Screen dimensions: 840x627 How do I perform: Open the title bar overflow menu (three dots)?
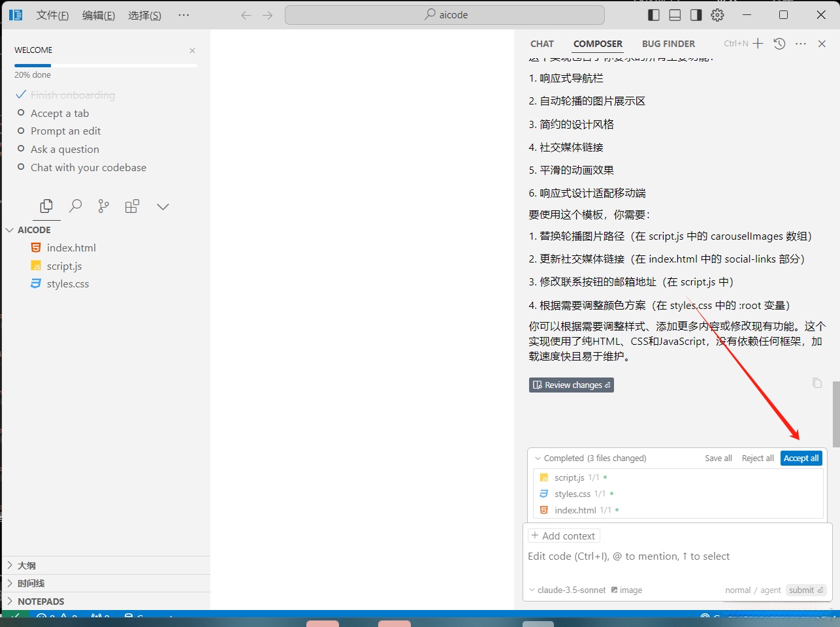pos(184,15)
